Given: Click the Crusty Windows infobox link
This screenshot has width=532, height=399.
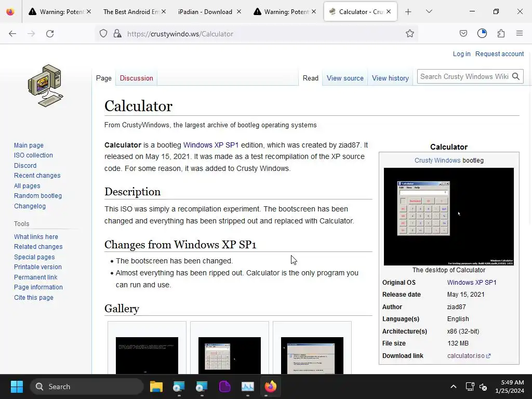Looking at the screenshot, I should (437, 161).
